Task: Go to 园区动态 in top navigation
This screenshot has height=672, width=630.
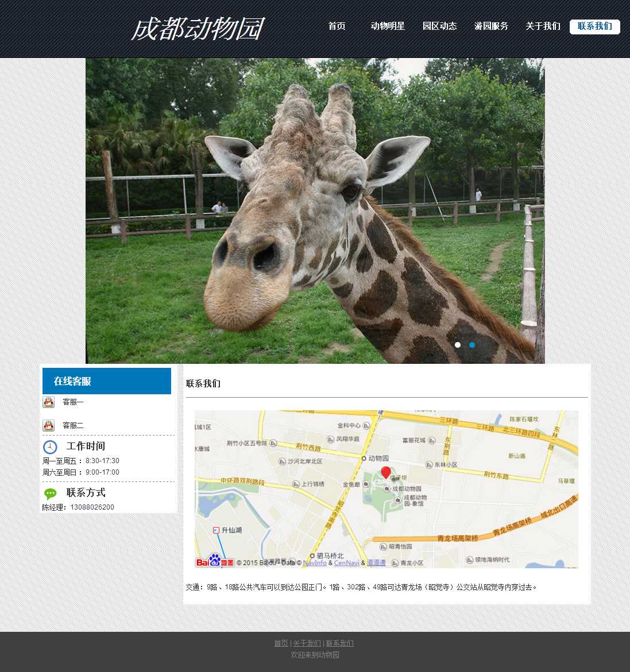Action: [x=439, y=26]
